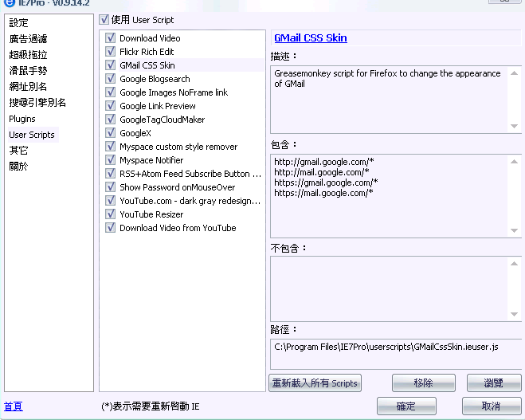The image size is (525, 420).
Task: Confirm with the 確定 button
Action: pyautogui.click(x=406, y=406)
